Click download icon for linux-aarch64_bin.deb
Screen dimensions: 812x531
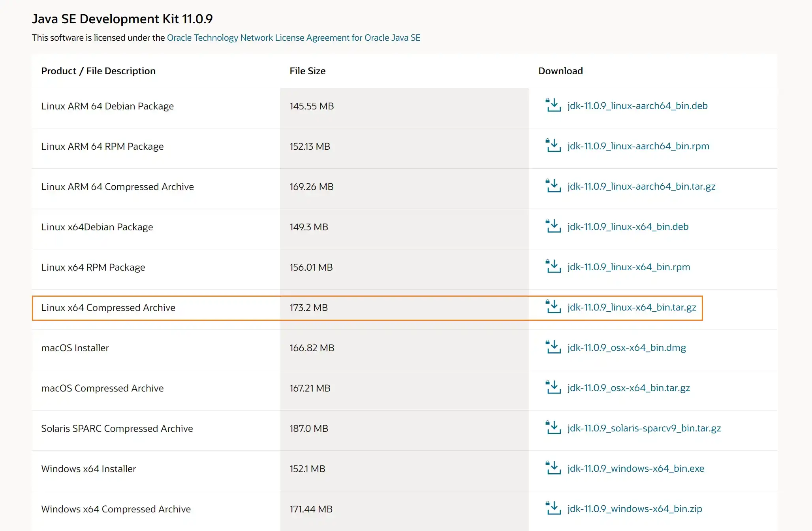pyautogui.click(x=553, y=105)
